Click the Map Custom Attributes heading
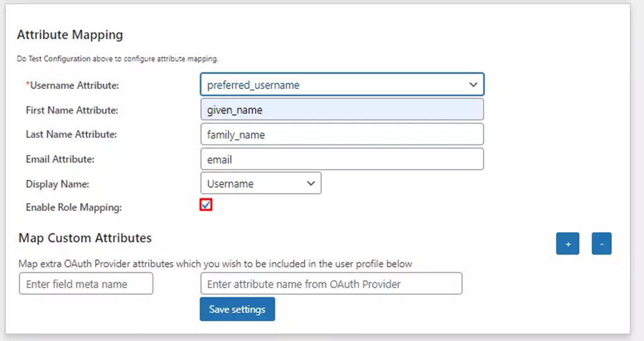 [85, 238]
